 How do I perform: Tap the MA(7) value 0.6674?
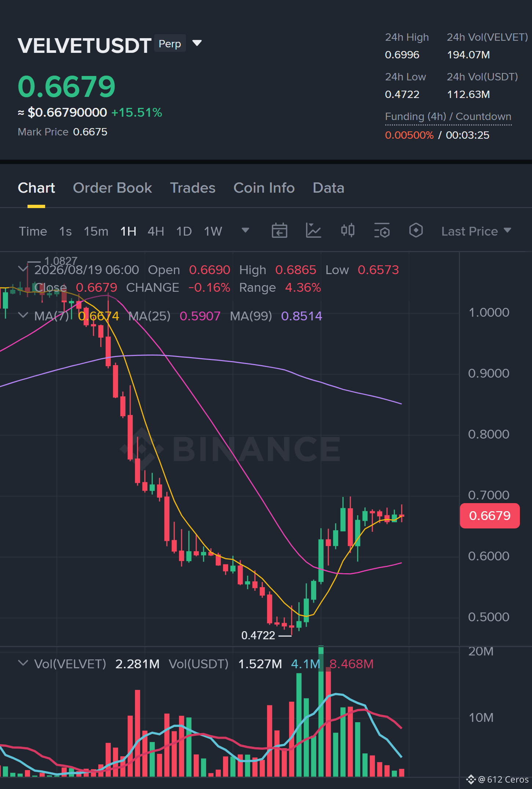pyautogui.click(x=99, y=316)
